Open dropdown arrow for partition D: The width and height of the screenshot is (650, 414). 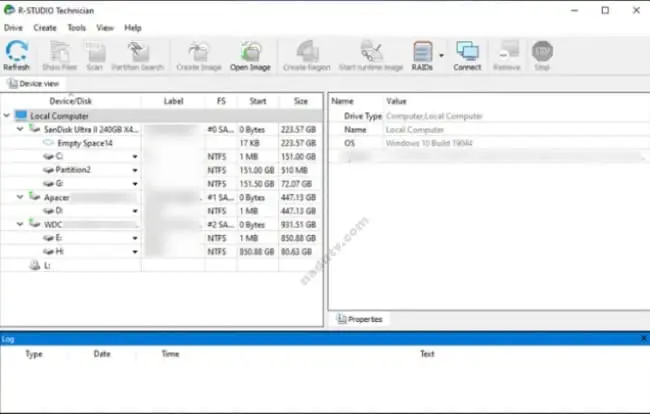(135, 211)
